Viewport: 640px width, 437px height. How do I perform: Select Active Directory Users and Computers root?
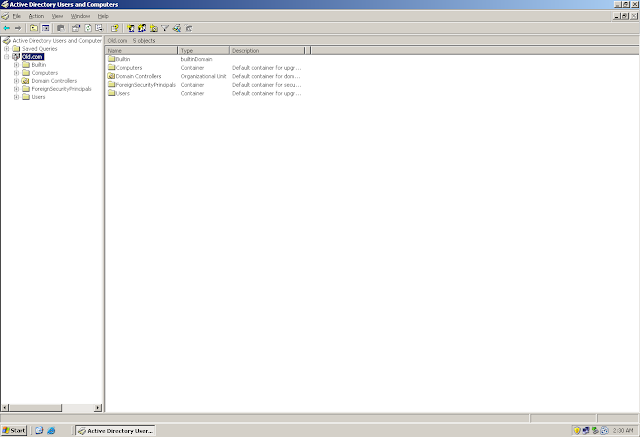tap(57, 41)
